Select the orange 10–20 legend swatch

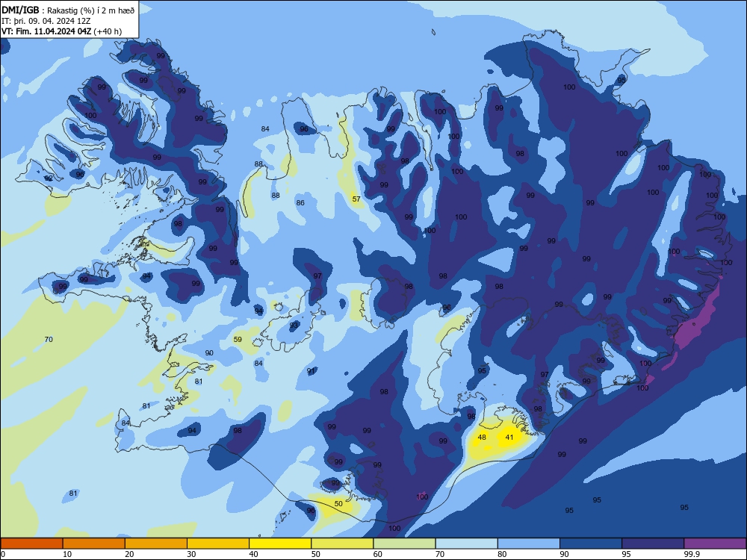pos(94,544)
